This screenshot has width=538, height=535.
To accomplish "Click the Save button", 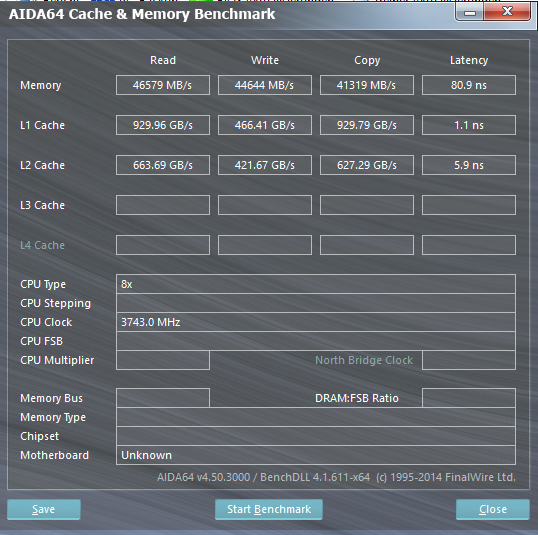I will (44, 509).
